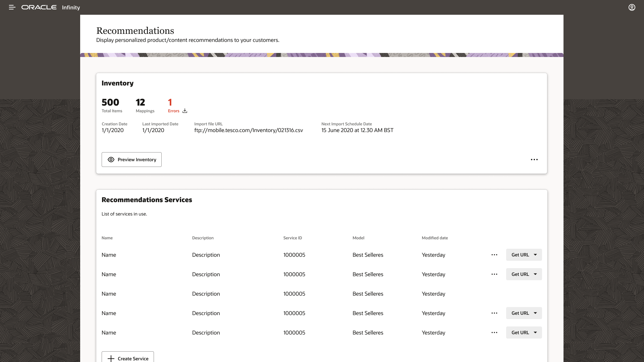Open the user account profile icon

[632, 7]
